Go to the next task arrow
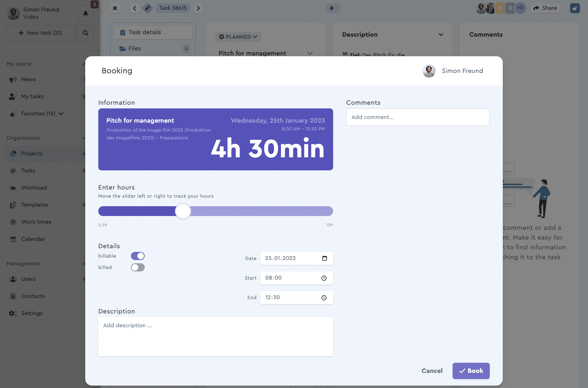The image size is (588, 388). [x=198, y=8]
